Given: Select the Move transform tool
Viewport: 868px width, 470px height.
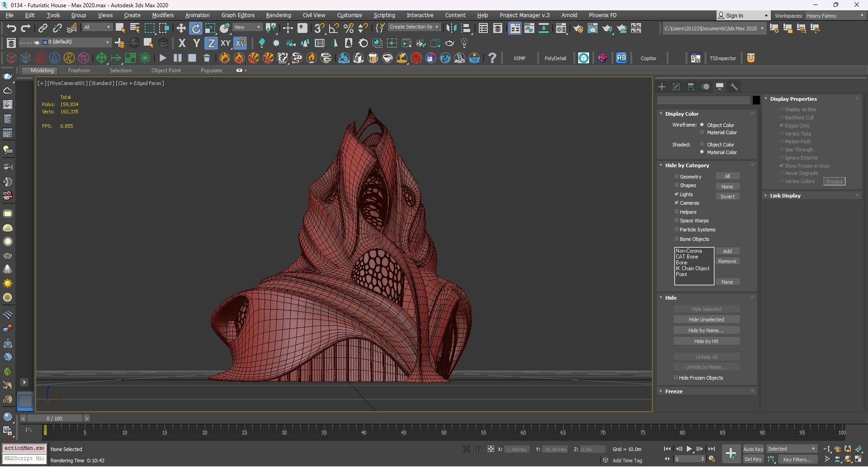Looking at the screenshot, I should (x=181, y=28).
